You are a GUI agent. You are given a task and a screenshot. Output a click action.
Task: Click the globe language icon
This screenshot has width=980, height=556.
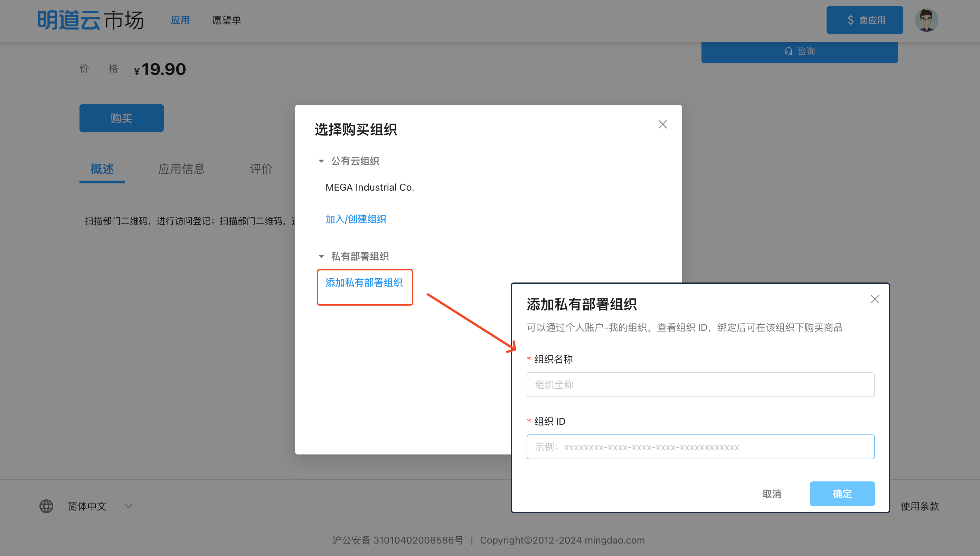click(46, 506)
